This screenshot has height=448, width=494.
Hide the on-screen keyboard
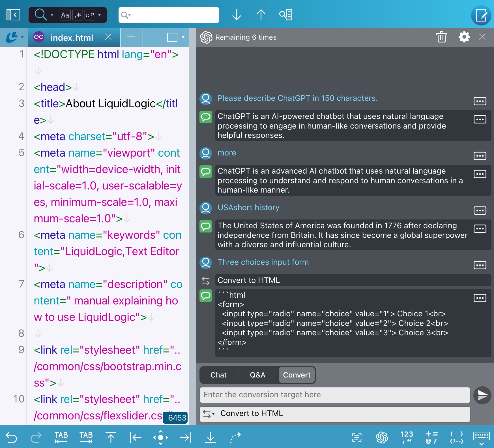click(481, 438)
